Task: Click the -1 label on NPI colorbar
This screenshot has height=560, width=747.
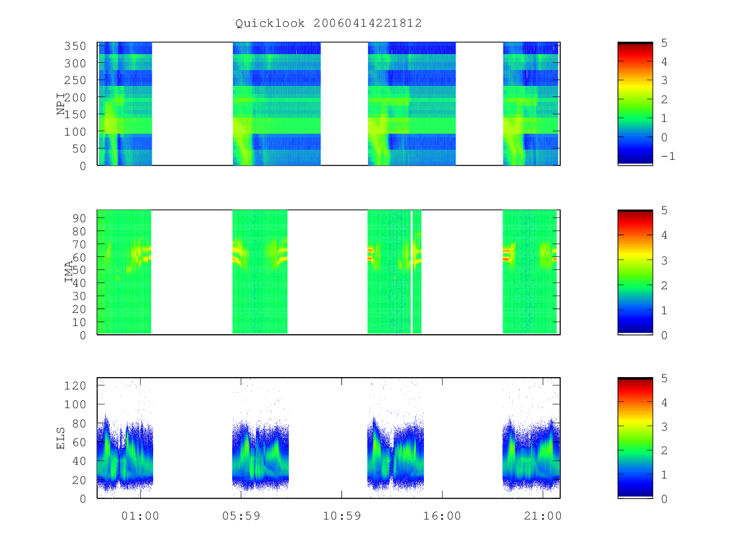Action: tap(667, 156)
